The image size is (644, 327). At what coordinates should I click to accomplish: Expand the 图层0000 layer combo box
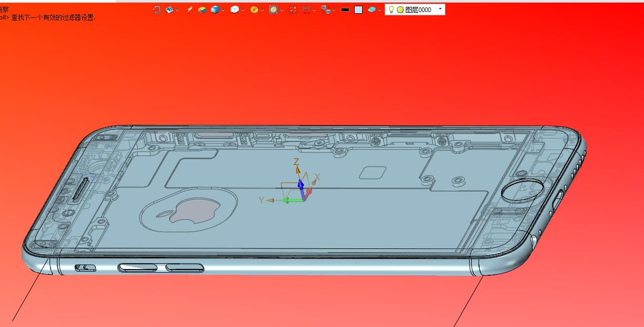pyautogui.click(x=440, y=9)
